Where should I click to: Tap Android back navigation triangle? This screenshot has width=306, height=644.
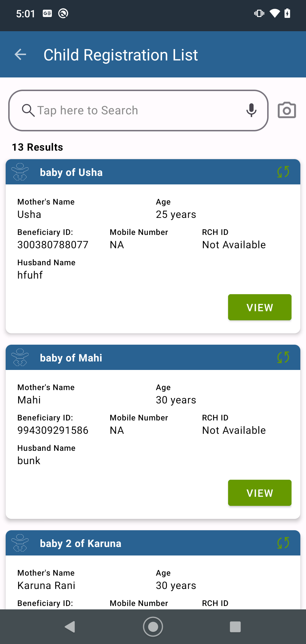[x=70, y=627]
